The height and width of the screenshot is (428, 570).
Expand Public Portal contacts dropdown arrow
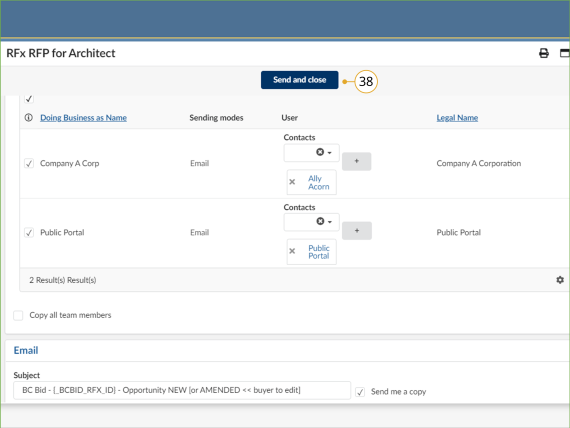pos(330,221)
